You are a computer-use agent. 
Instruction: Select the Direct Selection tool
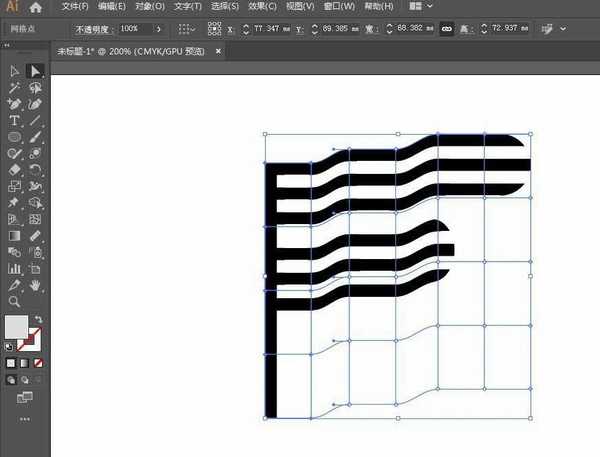click(x=36, y=71)
